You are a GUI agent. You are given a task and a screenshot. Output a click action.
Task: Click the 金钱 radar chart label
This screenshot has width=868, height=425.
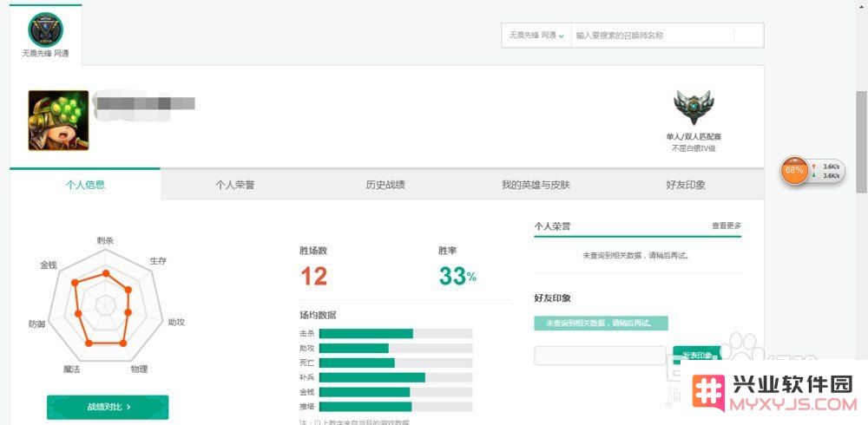48,265
